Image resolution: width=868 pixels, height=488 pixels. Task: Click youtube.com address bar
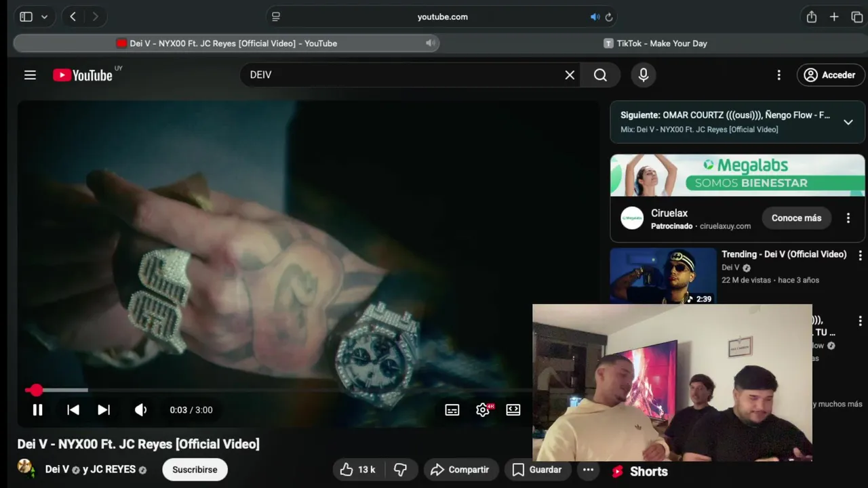[x=443, y=17]
